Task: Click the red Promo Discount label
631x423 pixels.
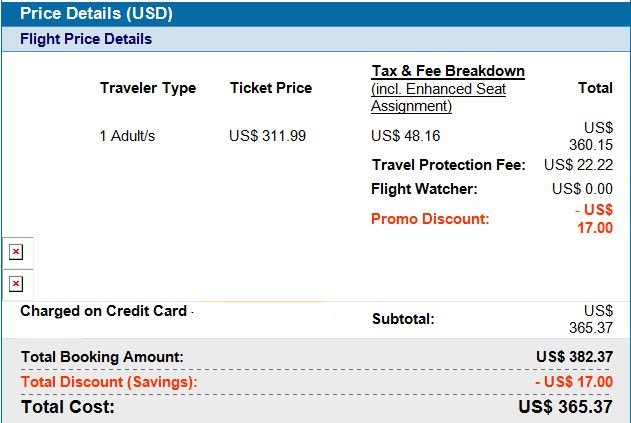Action: pos(430,219)
